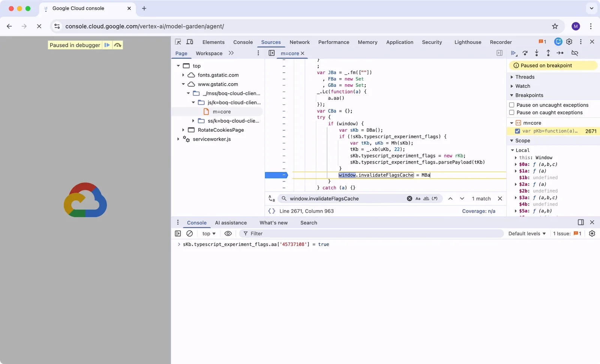The image size is (600, 364).
Task: Deactivate breakpoints icon
Action: [x=574, y=53]
